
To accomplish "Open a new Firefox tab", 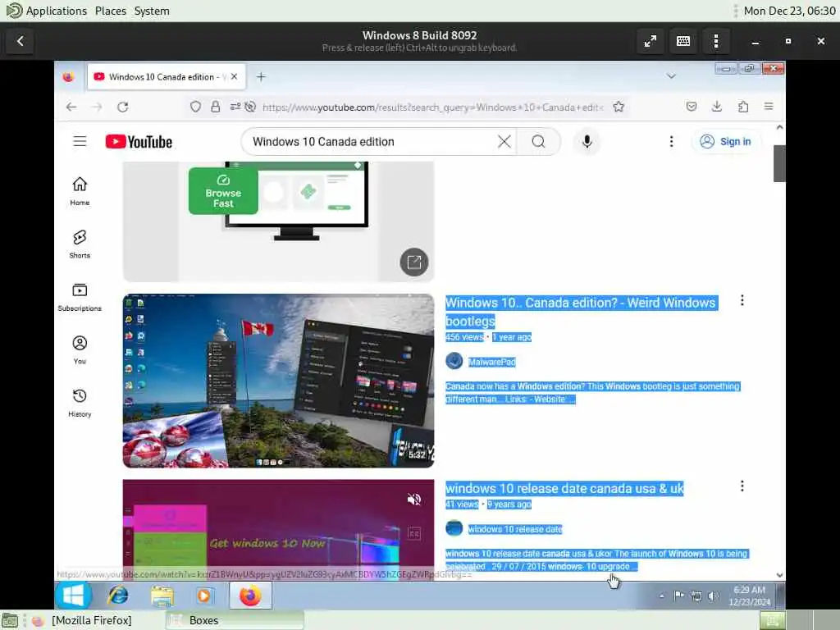I will pyautogui.click(x=261, y=76).
